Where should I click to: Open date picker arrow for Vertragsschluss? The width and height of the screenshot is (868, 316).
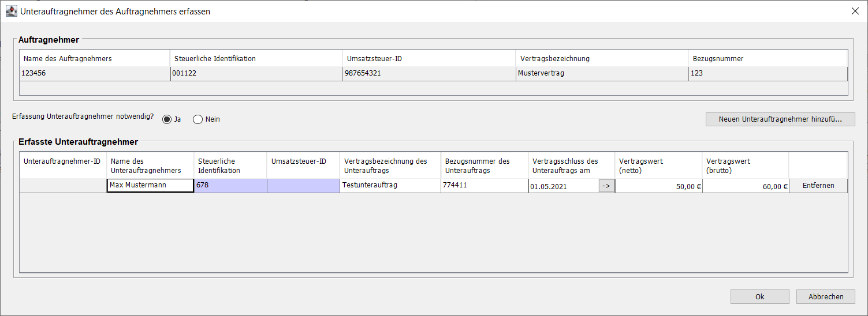pos(606,186)
